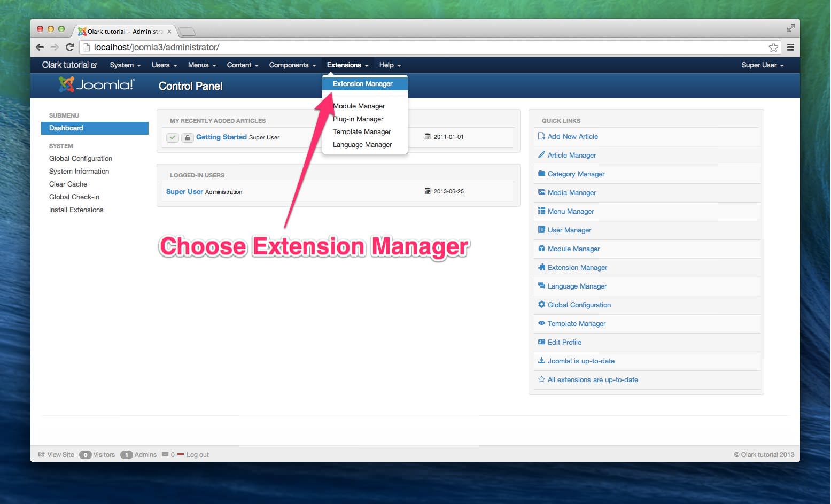831x504 pixels.
Task: Click the Template Manager eye icon
Action: (x=541, y=323)
